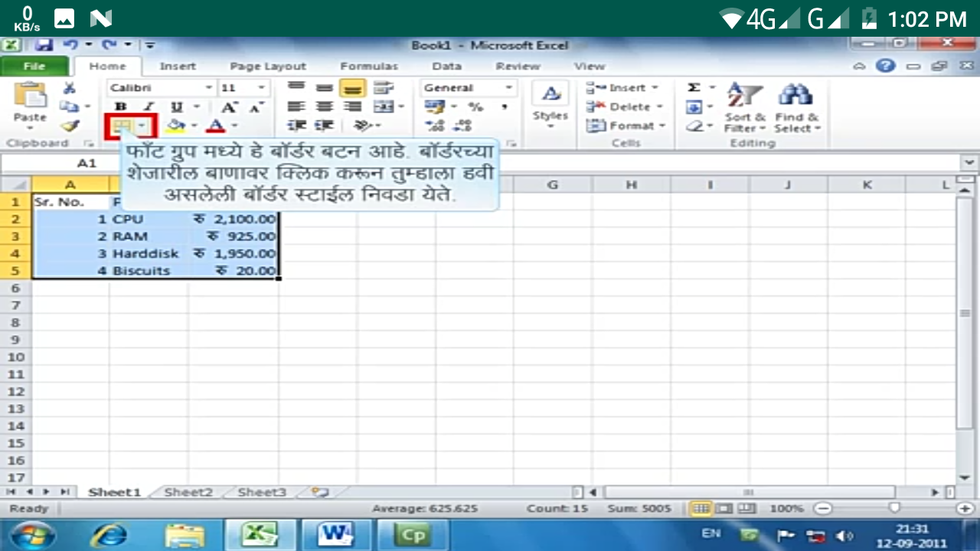This screenshot has width=980, height=551.
Task: Apply Accounting Number Format currency icon
Action: point(436,106)
